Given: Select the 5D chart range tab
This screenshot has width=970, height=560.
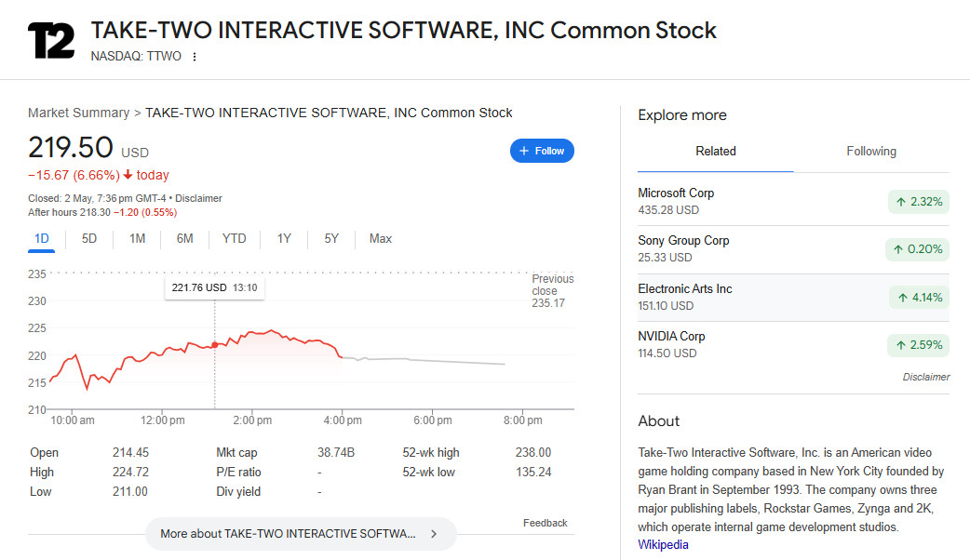Looking at the screenshot, I should click(x=89, y=239).
